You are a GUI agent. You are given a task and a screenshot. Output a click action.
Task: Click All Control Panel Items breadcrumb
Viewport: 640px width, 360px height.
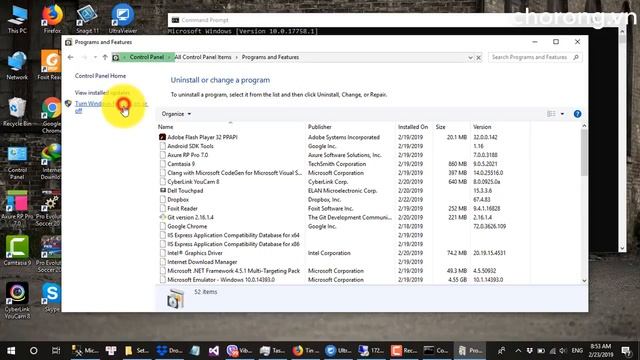pyautogui.click(x=203, y=57)
